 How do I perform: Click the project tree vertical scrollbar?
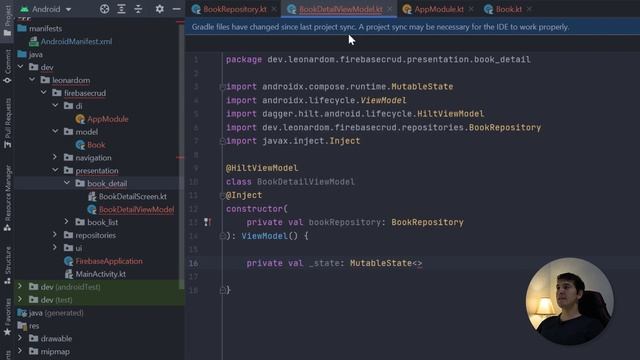point(181,155)
